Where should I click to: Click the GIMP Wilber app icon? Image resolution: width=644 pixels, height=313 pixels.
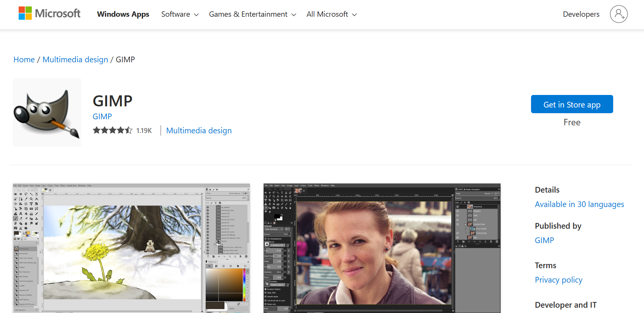pyautogui.click(x=47, y=112)
